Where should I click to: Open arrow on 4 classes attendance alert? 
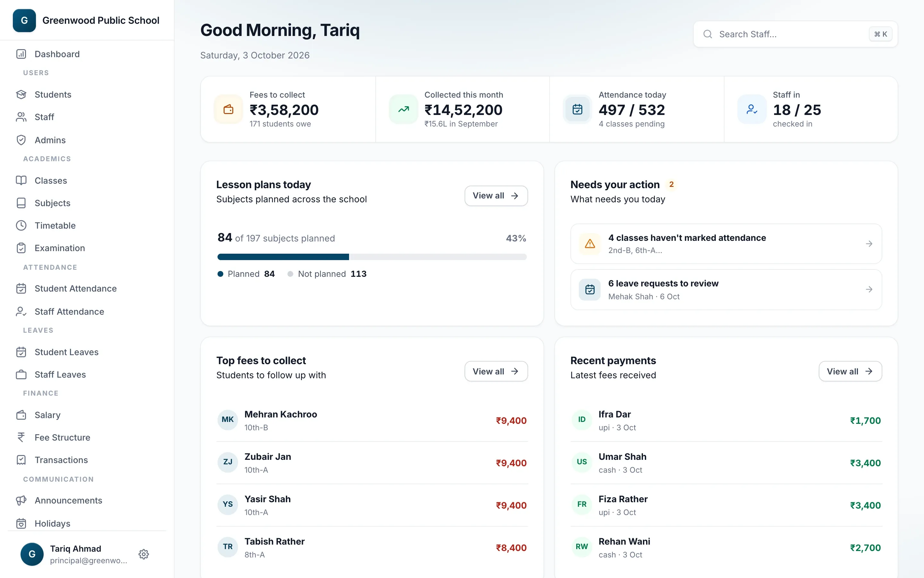(869, 243)
